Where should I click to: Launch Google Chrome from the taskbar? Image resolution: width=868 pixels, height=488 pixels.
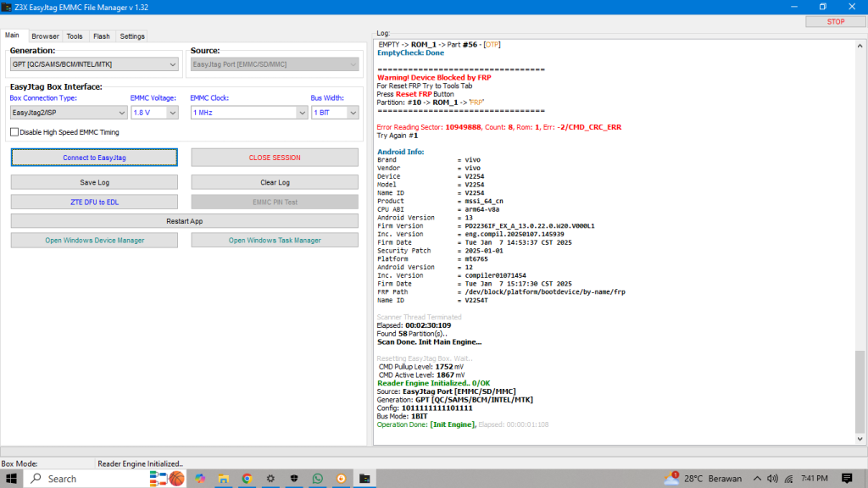247,479
